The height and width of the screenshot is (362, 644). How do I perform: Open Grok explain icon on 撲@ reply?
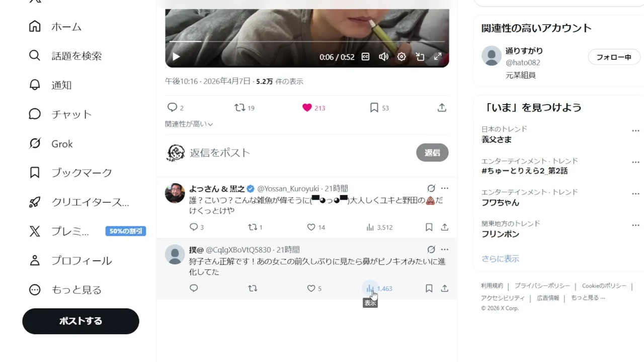431,249
